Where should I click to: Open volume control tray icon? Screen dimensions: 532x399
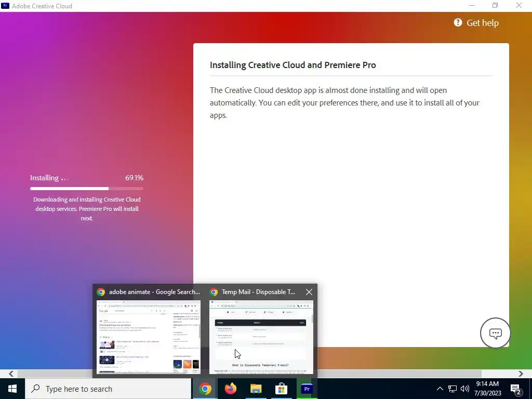click(x=465, y=389)
